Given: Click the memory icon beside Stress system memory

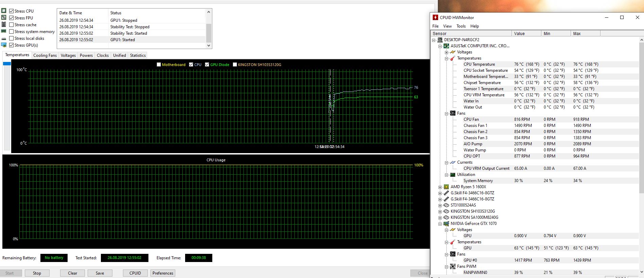Looking at the screenshot, I should [4, 31].
